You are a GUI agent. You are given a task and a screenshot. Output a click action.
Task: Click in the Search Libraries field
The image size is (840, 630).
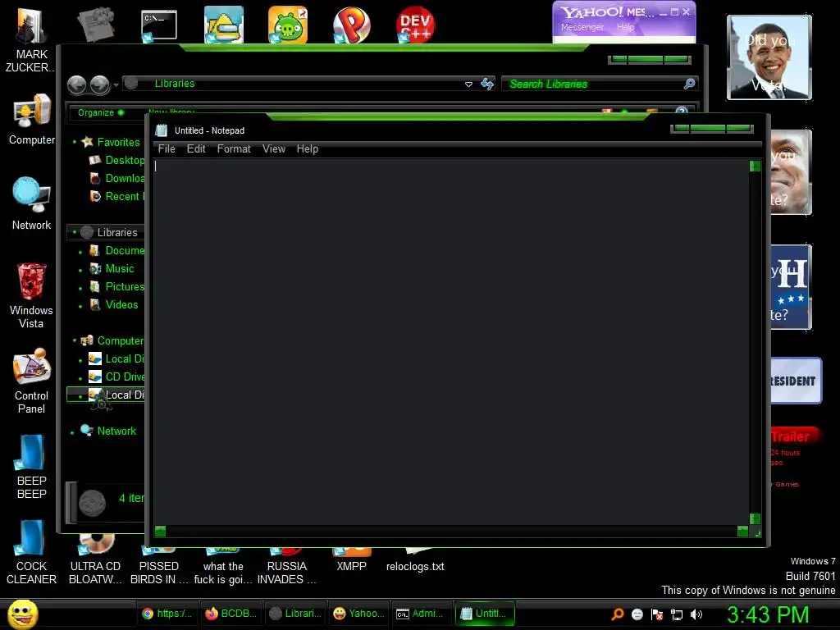tap(593, 84)
